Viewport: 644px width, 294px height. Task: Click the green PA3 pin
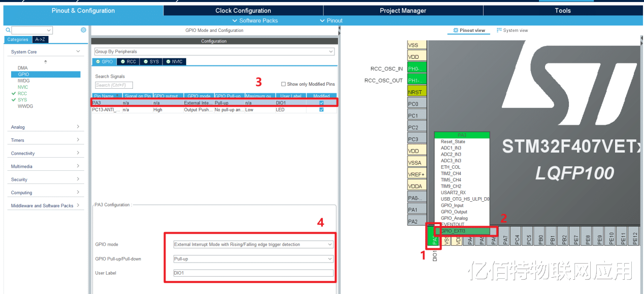pos(434,237)
